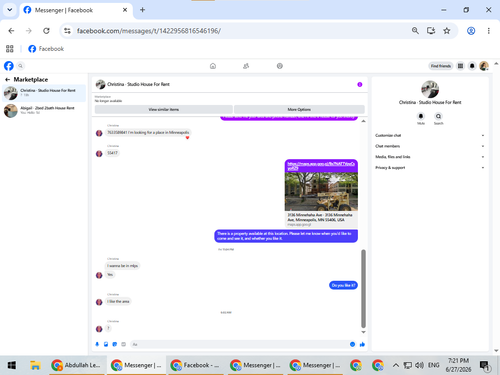The width and height of the screenshot is (500, 375).
Task: Switch to Messenger | Facebook browser tab
Action: (x=76, y=10)
